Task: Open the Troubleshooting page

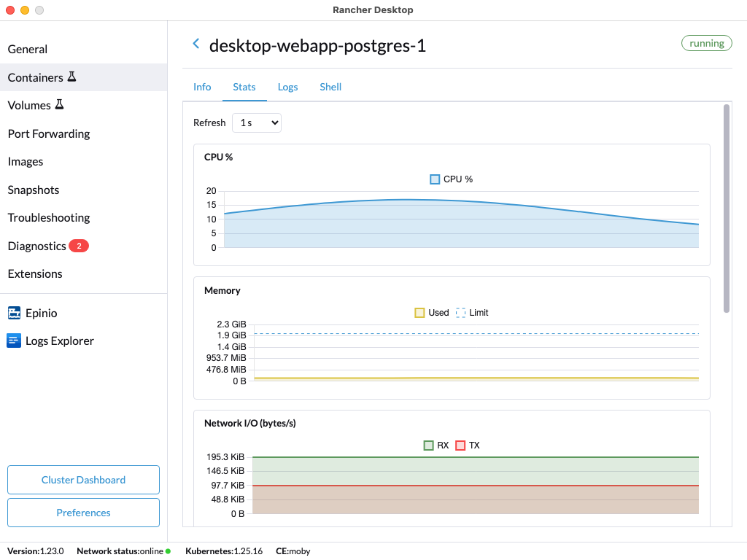Action: pos(83,217)
